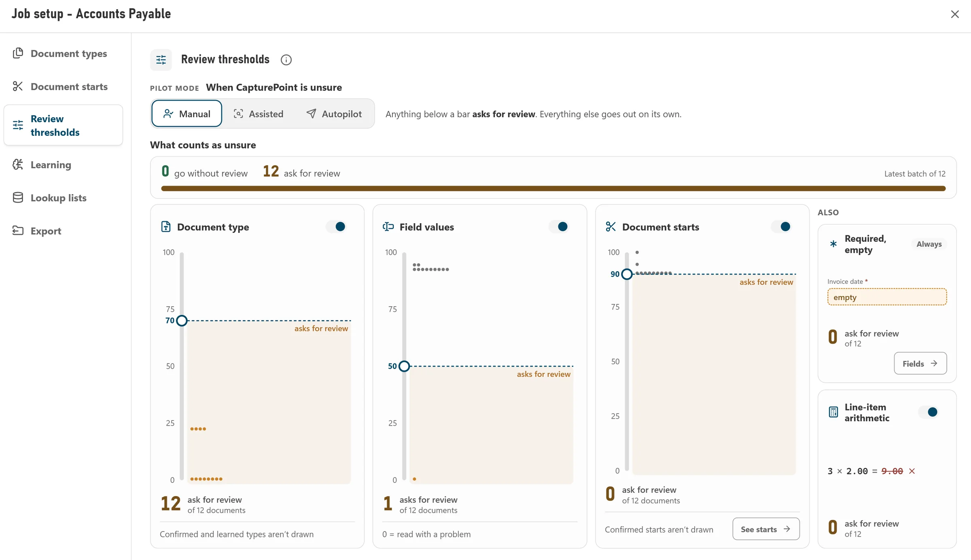The width and height of the screenshot is (971, 560).
Task: Go to Document starts in sidebar
Action: click(x=63, y=87)
